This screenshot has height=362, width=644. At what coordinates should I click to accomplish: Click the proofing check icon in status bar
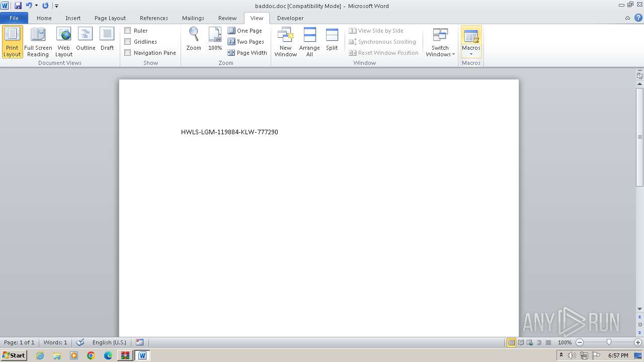tap(80, 342)
